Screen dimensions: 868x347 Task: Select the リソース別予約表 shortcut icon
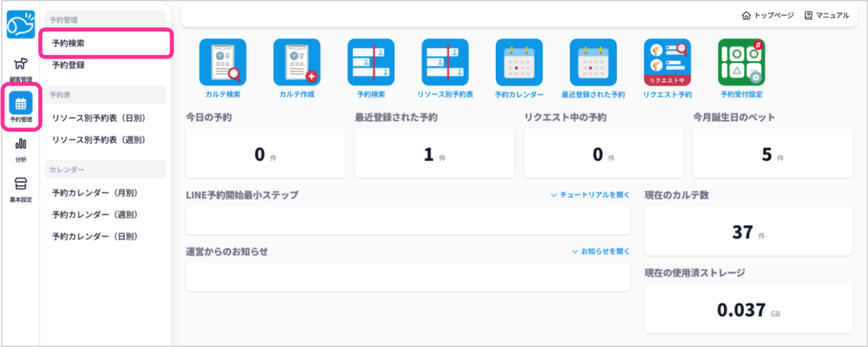445,63
